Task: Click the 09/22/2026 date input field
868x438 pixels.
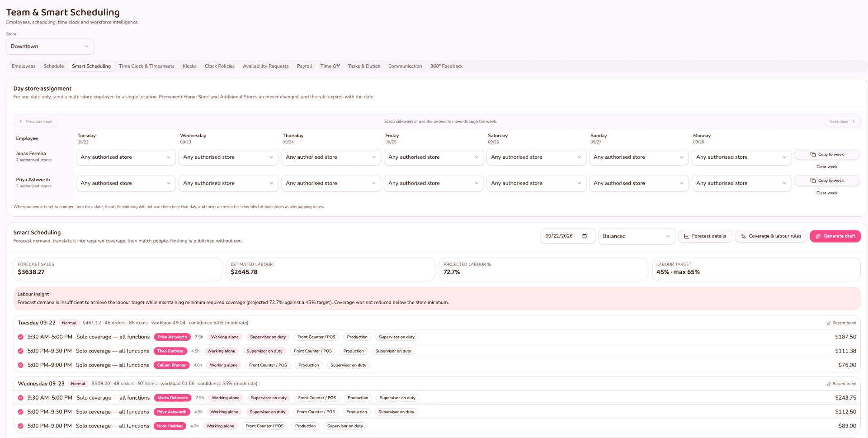Action: (x=567, y=236)
